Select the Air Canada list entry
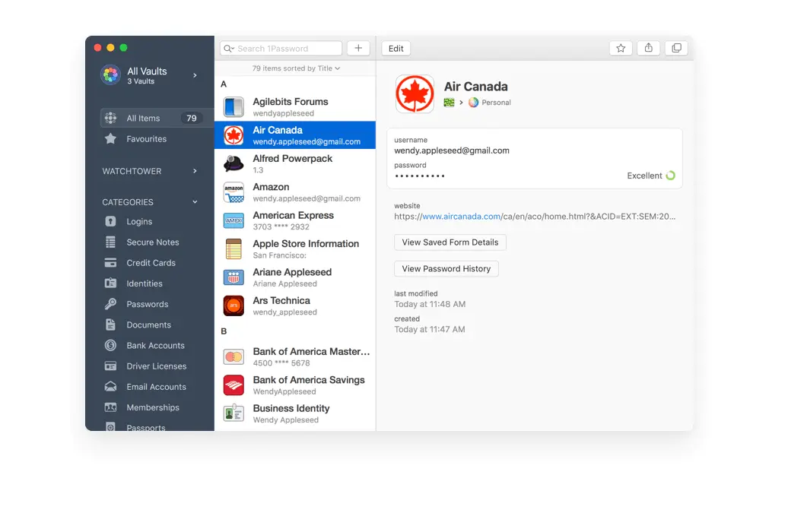The width and height of the screenshot is (791, 532). click(x=295, y=135)
